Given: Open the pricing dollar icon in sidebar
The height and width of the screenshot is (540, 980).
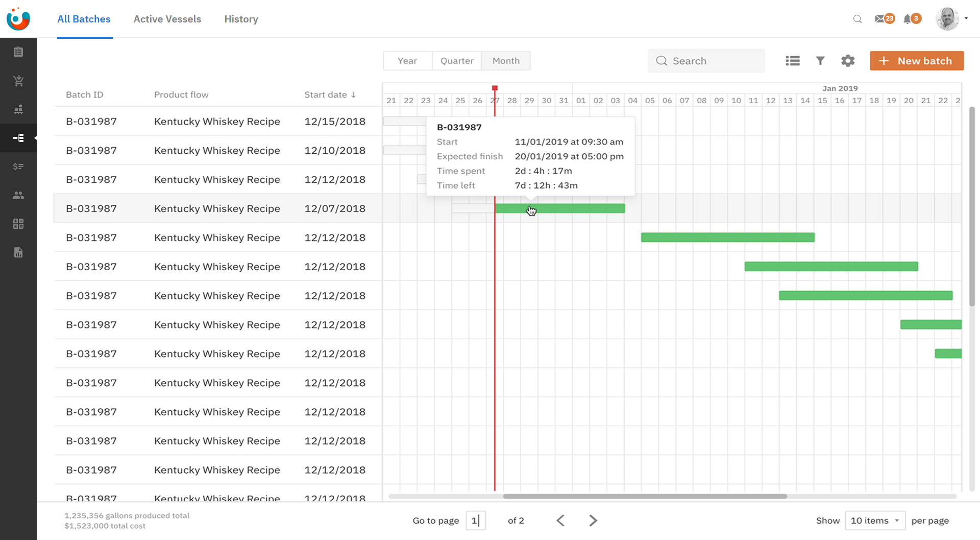Looking at the screenshot, I should tap(18, 166).
